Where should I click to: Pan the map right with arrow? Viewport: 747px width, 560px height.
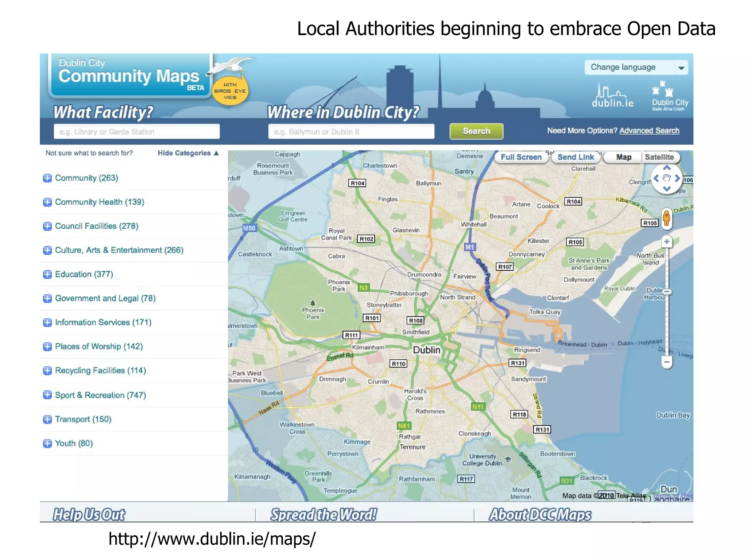pos(677,178)
